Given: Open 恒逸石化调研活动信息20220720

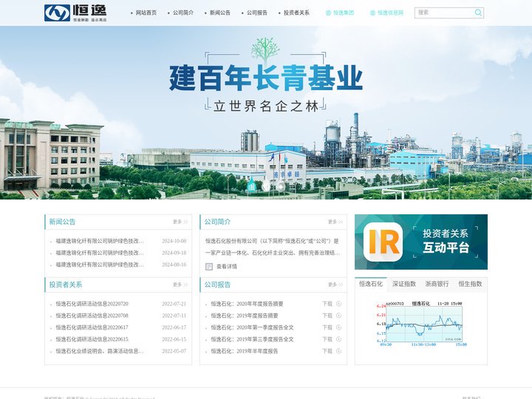Looking at the screenshot, I should 92,304.
